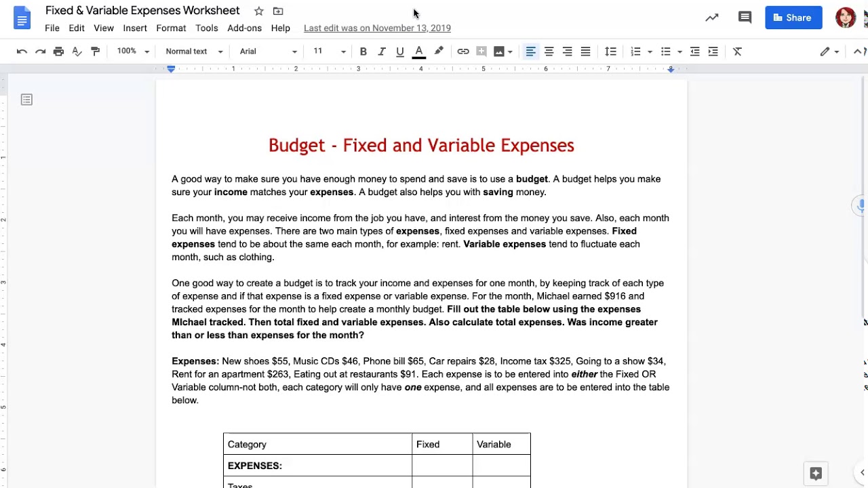Apply a bulleted list

[x=665, y=52]
